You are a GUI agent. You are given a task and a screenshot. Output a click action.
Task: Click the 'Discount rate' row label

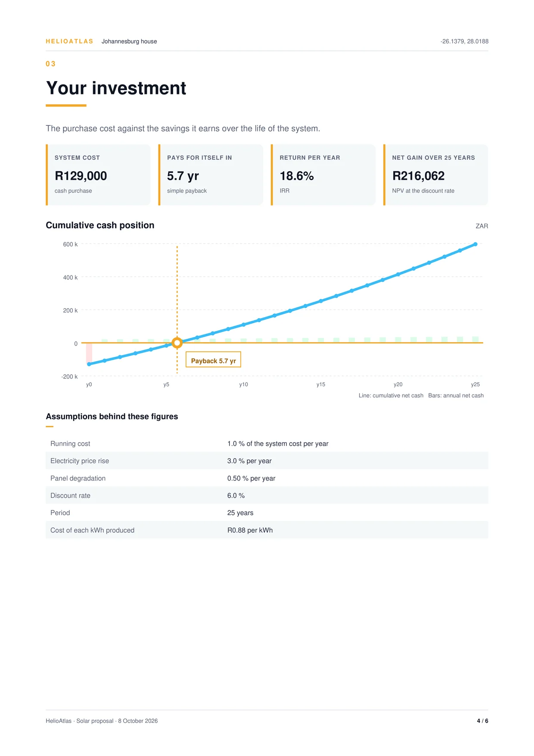coord(70,496)
